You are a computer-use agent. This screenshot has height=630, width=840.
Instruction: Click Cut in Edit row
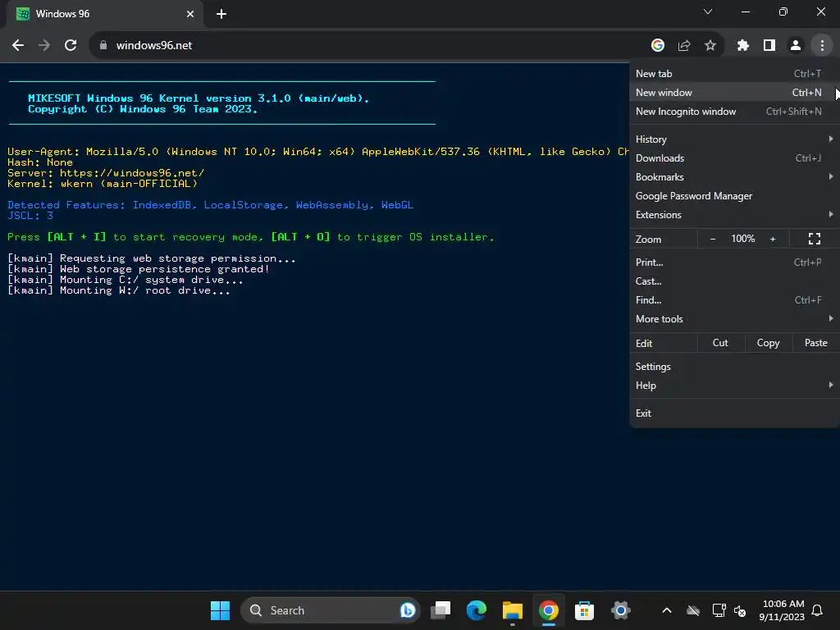click(x=720, y=343)
